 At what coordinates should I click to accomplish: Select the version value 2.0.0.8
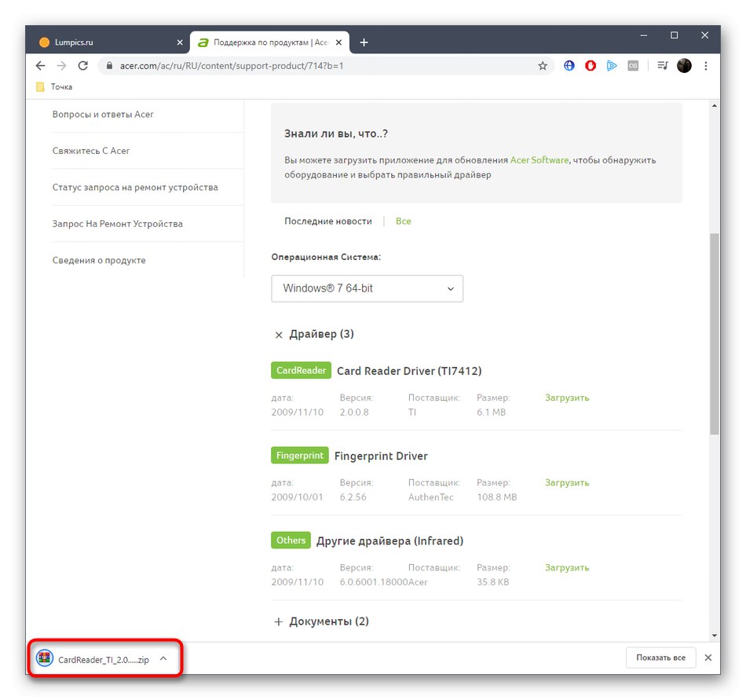click(x=354, y=412)
